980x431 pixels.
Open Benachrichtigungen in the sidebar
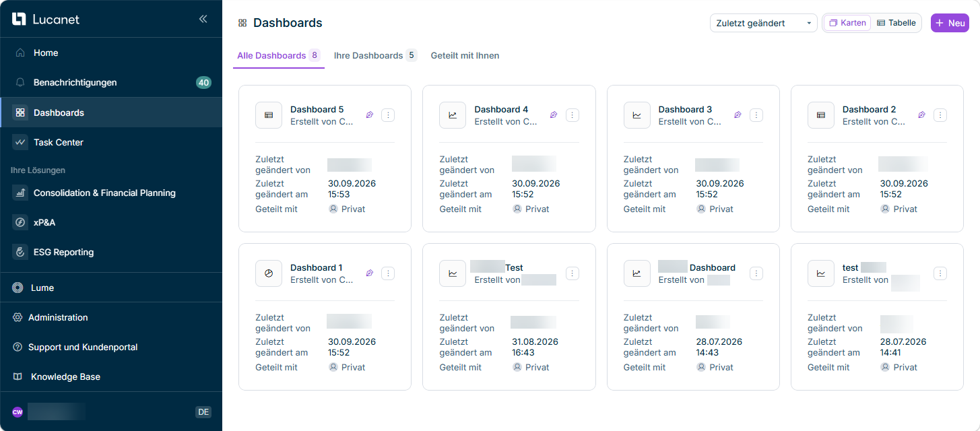(111, 82)
